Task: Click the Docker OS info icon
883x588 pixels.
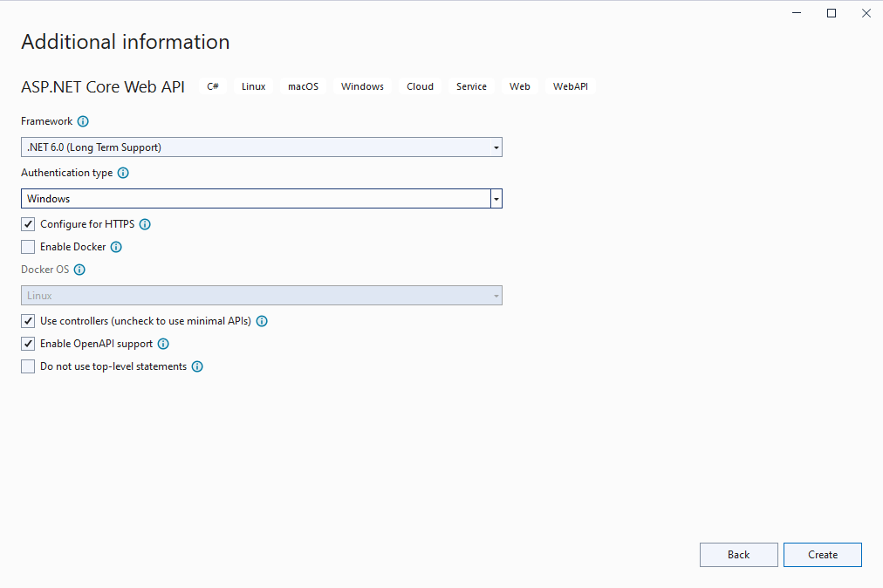Action: pos(79,270)
